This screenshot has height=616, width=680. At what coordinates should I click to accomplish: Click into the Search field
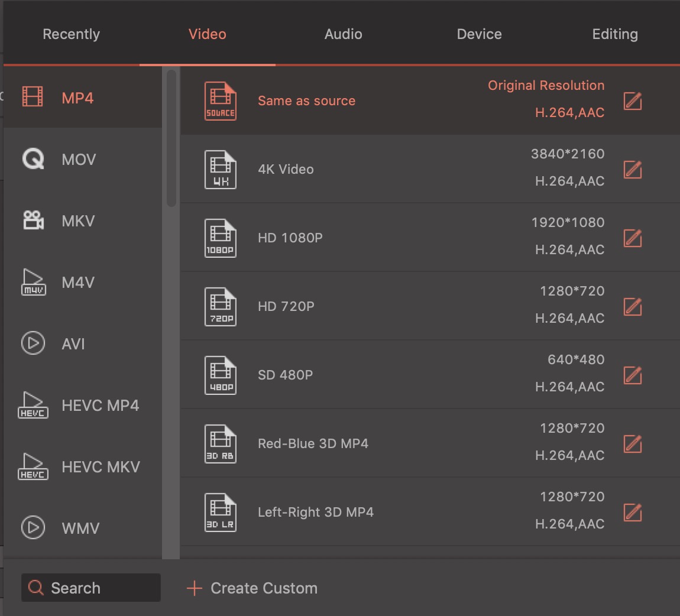point(90,588)
